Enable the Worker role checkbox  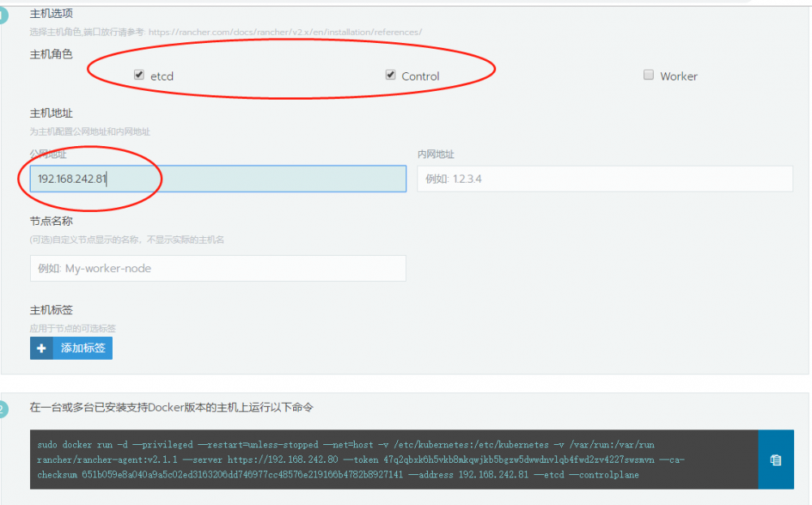[x=648, y=75]
